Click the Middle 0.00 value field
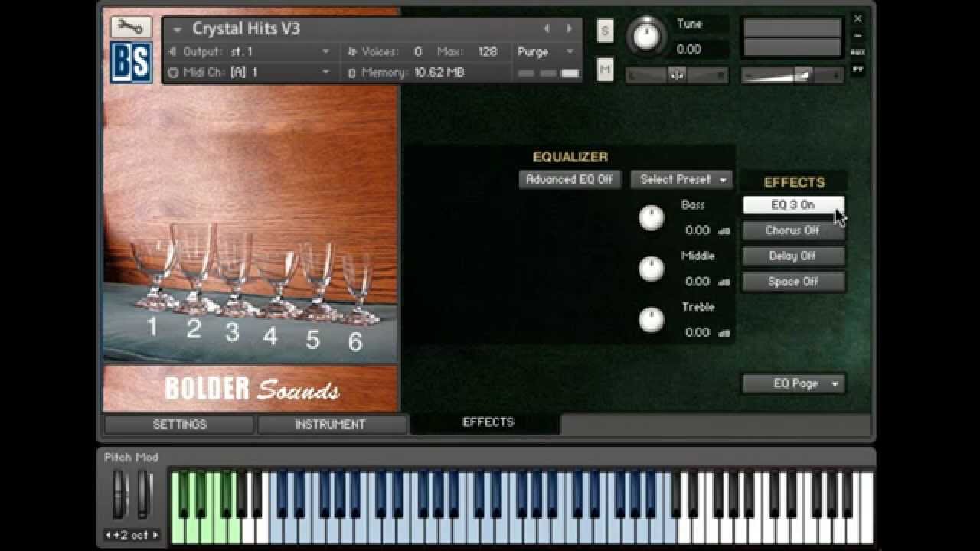Screen dimensions: 980x551 tap(697, 282)
